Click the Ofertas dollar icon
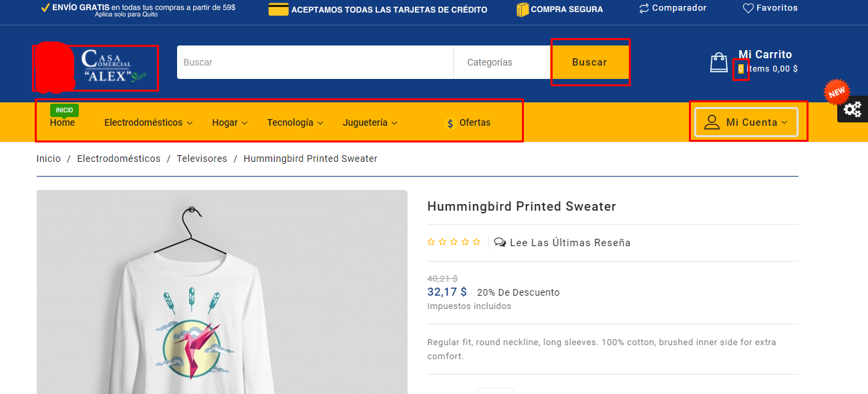This screenshot has height=394, width=868. (450, 123)
